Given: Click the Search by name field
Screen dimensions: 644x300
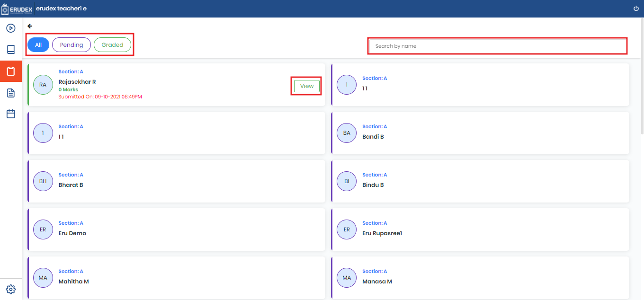Looking at the screenshot, I should [497, 46].
